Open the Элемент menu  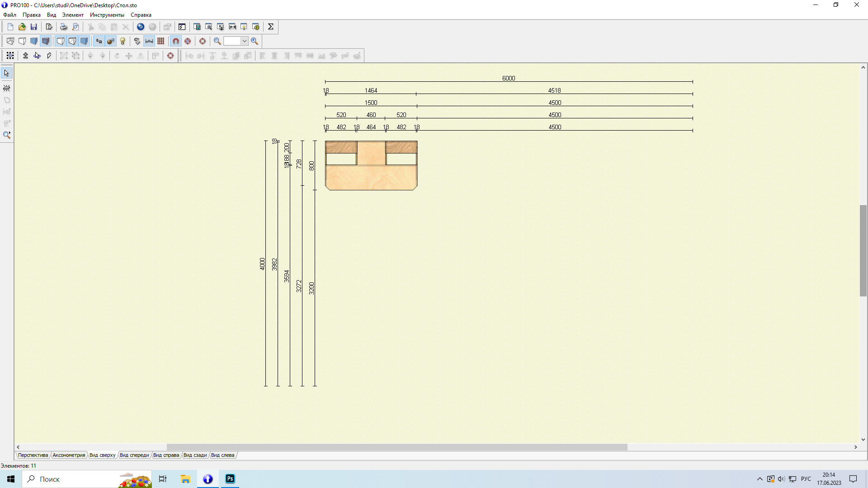tap(73, 15)
